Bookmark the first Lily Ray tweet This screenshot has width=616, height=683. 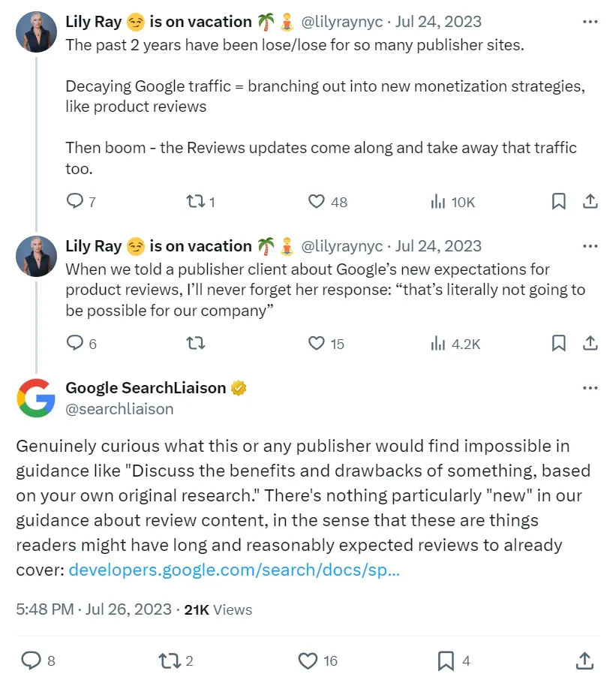pyautogui.click(x=558, y=201)
